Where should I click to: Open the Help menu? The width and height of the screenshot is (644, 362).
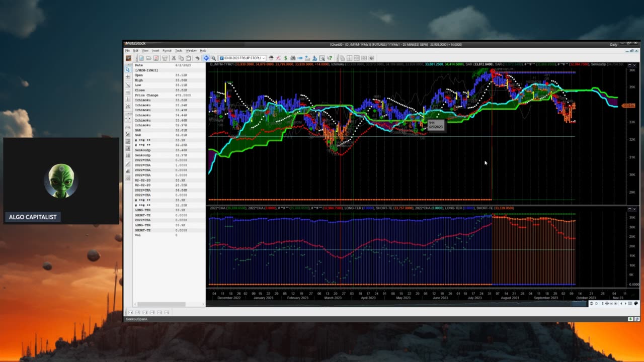coord(203,51)
